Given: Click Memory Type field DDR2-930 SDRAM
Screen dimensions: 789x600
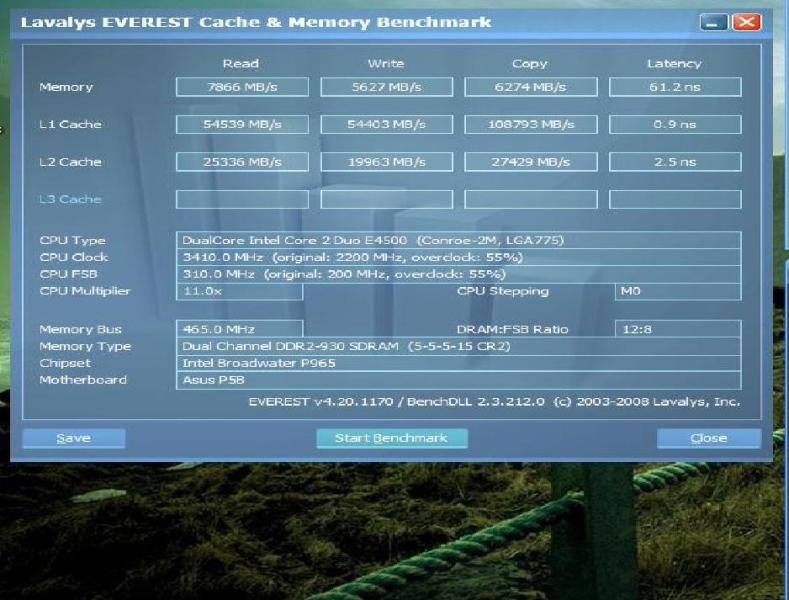Looking at the screenshot, I should point(458,346).
